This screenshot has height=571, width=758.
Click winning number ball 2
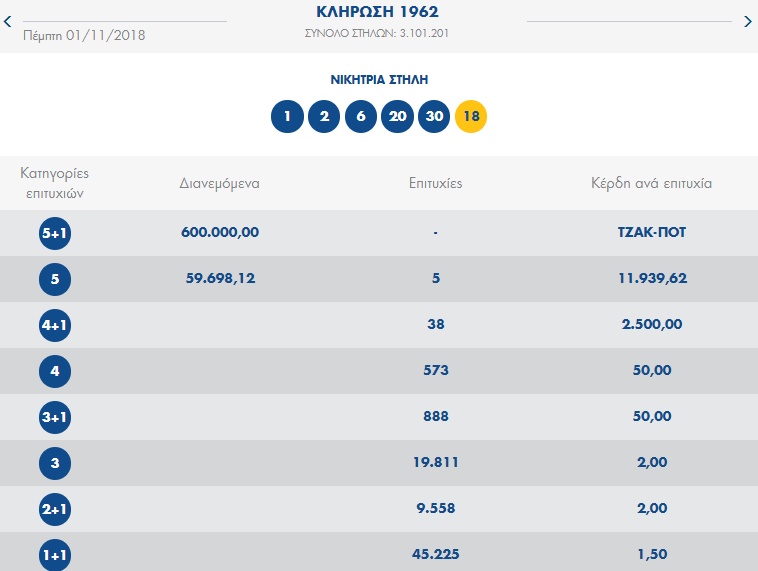pyautogui.click(x=324, y=117)
